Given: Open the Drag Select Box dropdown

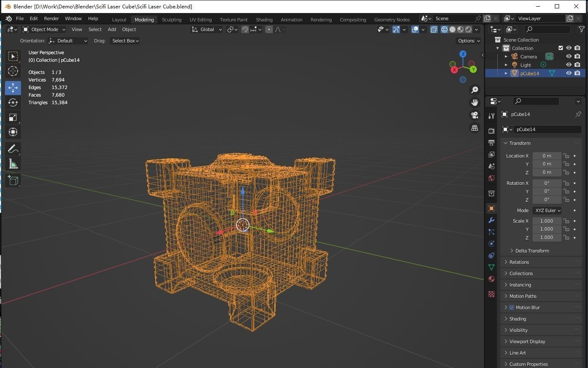Looking at the screenshot, I should coord(125,41).
